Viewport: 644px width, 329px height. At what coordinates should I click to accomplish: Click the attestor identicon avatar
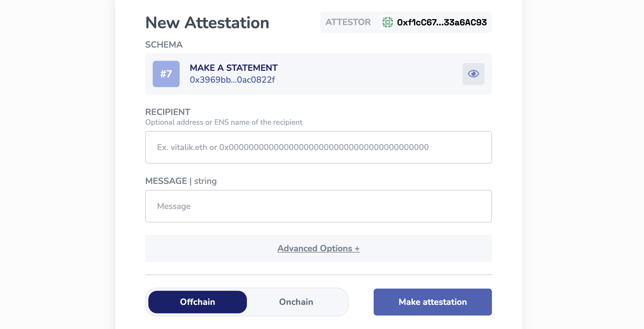coord(387,22)
